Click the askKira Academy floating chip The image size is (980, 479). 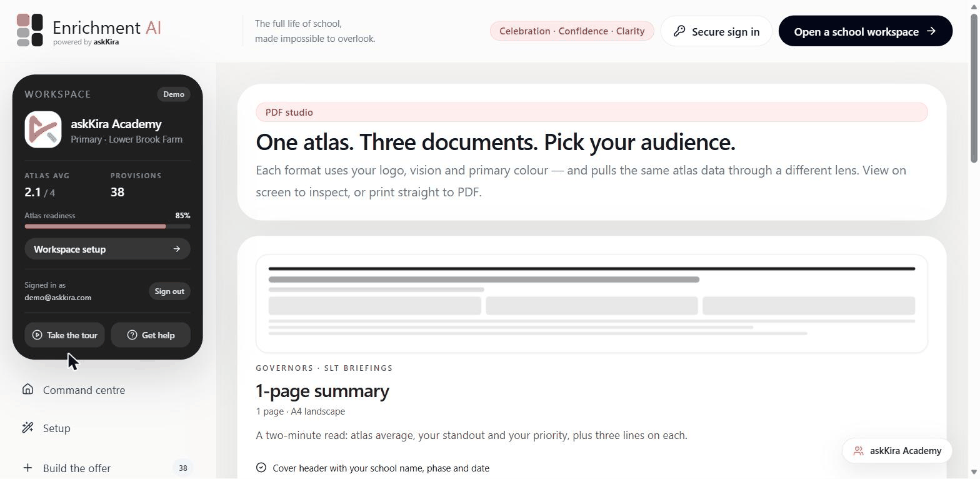click(x=897, y=451)
